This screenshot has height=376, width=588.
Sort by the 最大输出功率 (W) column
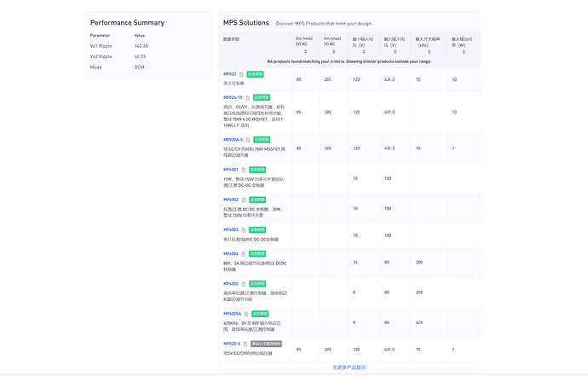pos(464,52)
